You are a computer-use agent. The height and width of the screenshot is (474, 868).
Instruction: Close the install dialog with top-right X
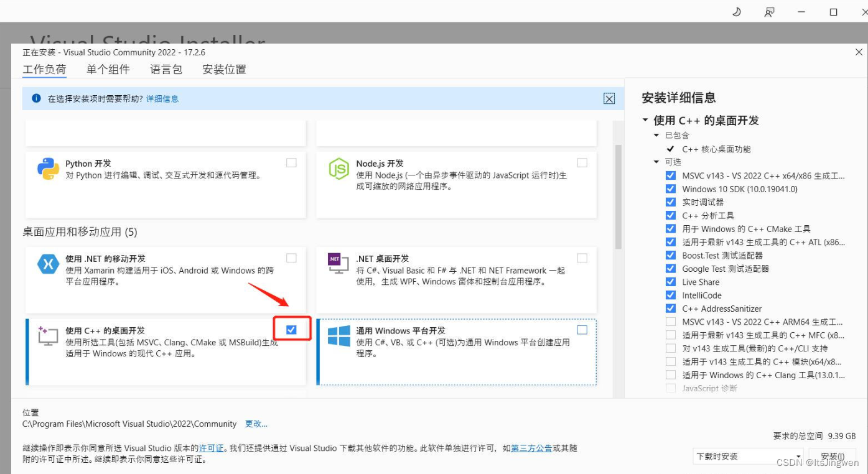pos(858,53)
